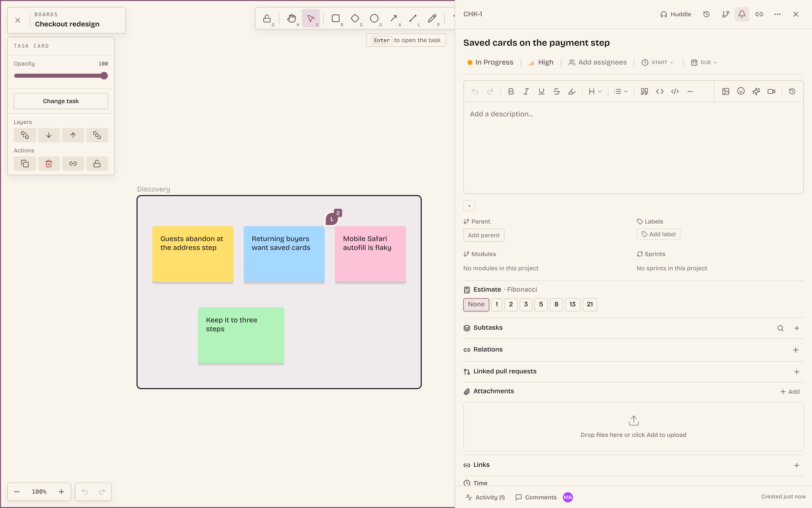Zoom in the canvas
This screenshot has width=812, height=508.
point(61,492)
